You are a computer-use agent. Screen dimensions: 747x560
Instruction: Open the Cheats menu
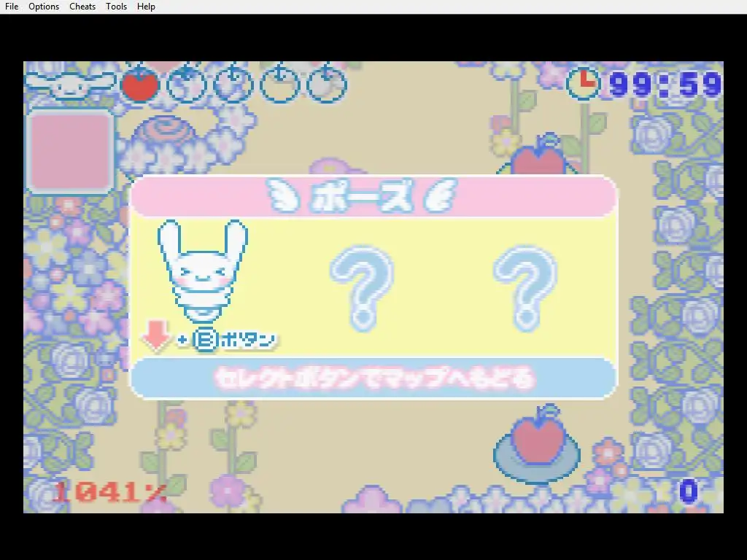(x=82, y=7)
